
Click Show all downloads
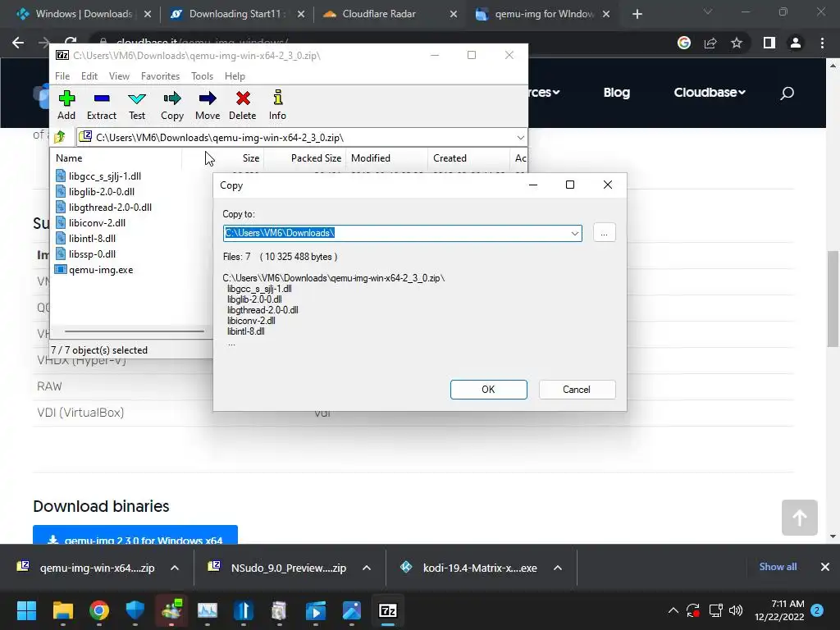778,567
